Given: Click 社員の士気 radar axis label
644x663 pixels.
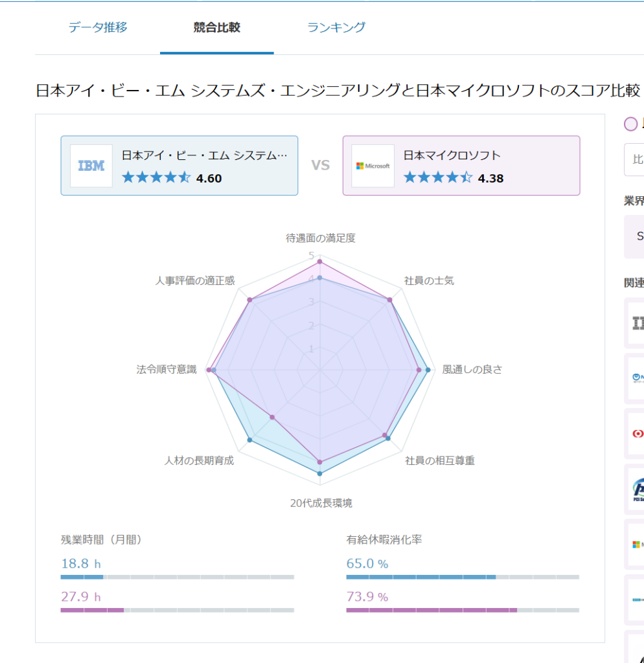Looking at the screenshot, I should pos(429,281).
